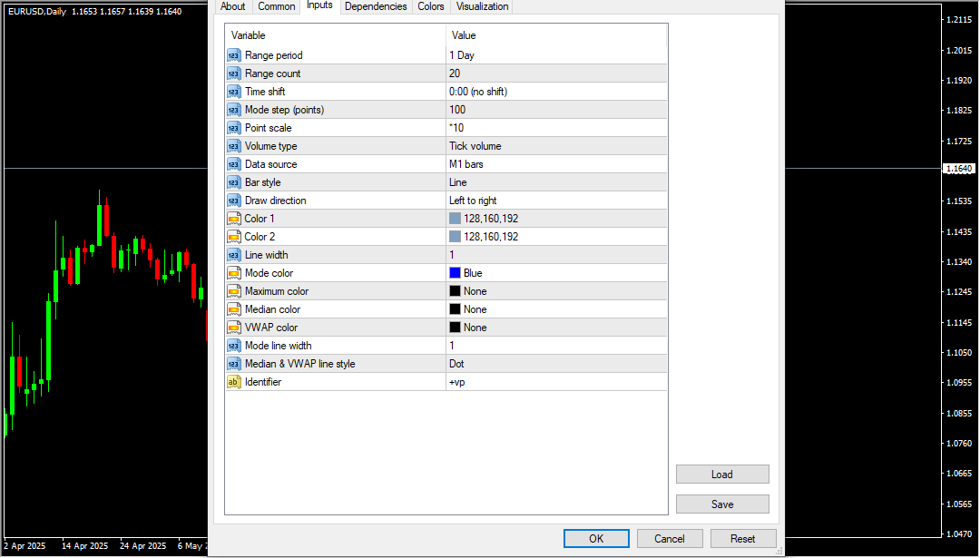Switch to the Colors tab
Viewport: 980px width, 558px height.
(431, 6)
